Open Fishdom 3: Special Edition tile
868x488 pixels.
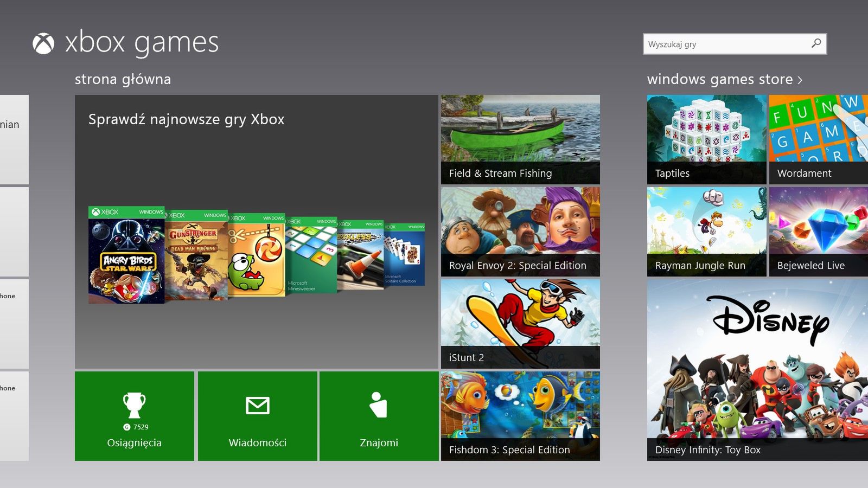pos(520,416)
